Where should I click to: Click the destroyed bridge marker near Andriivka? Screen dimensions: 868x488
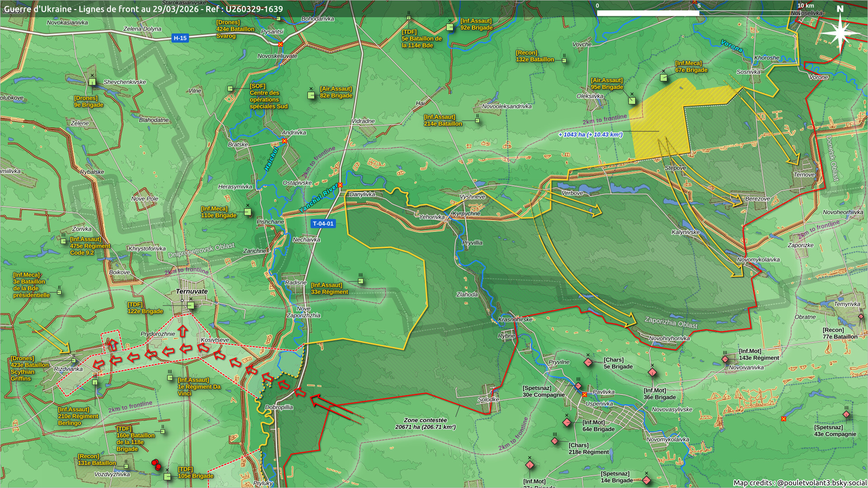(x=284, y=141)
